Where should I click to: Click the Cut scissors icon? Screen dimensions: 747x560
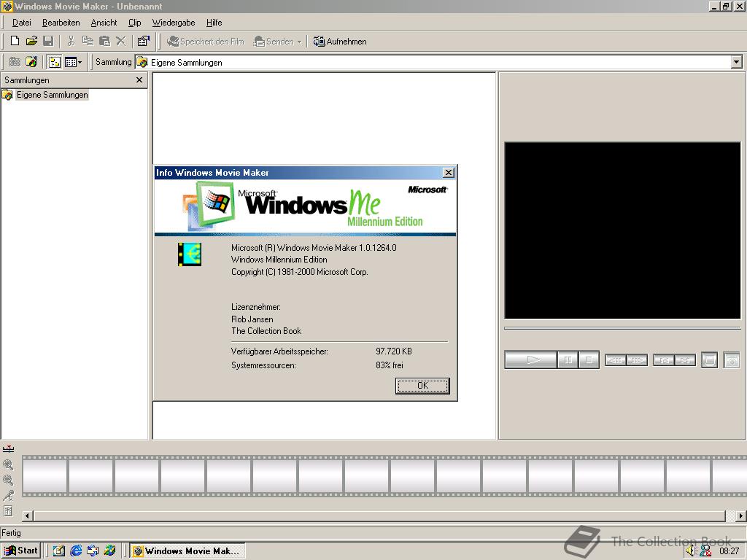tap(71, 41)
